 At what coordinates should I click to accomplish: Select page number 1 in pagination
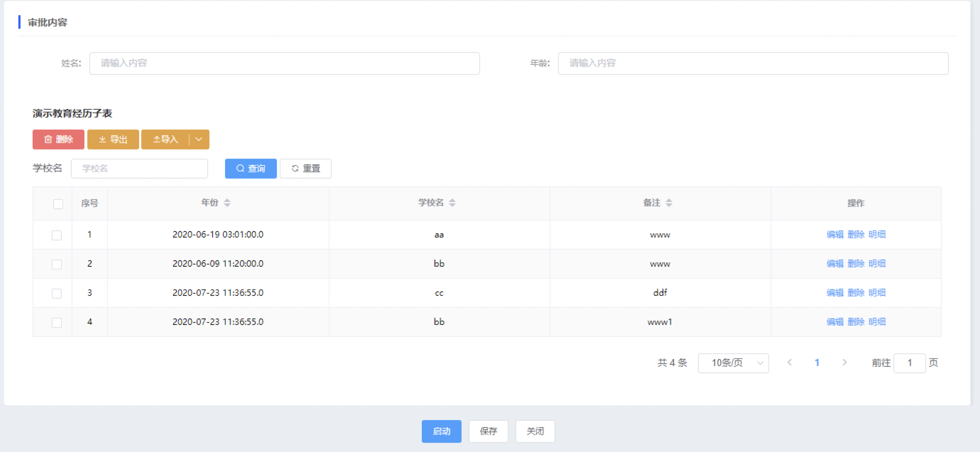click(x=817, y=363)
